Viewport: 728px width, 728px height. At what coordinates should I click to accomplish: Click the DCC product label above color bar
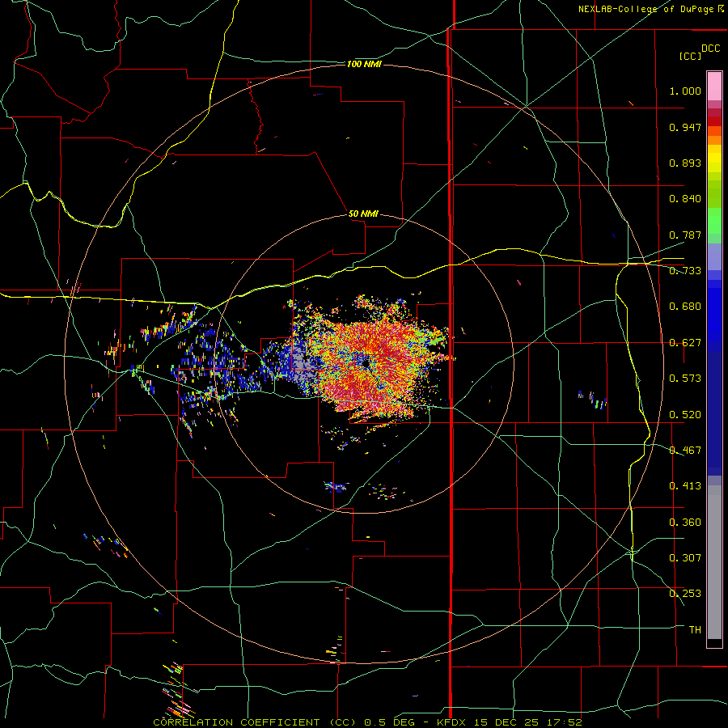(711, 49)
